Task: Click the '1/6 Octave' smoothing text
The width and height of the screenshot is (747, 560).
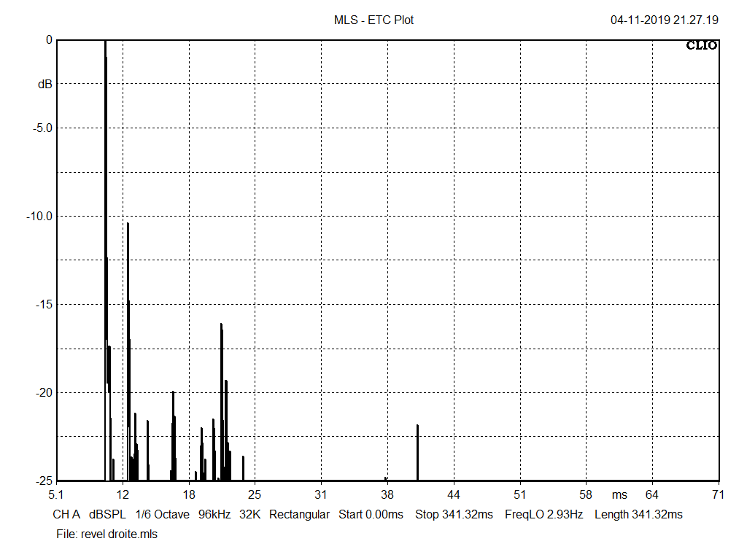Action: [162, 514]
